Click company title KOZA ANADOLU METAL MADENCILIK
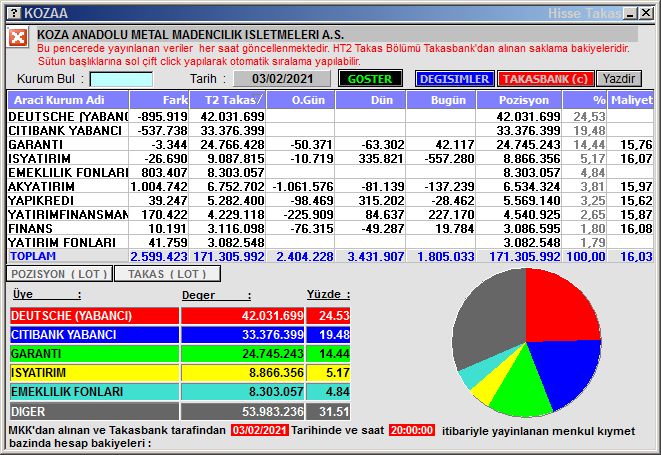 [x=190, y=35]
